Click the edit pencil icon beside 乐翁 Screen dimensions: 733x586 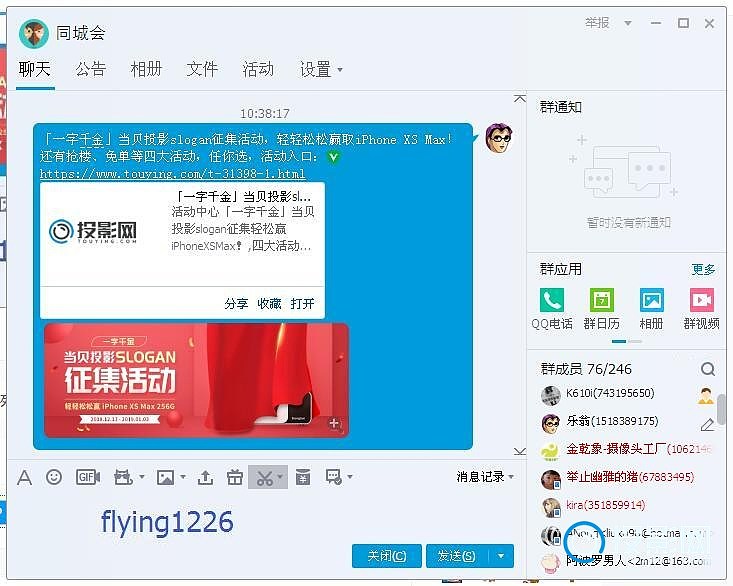click(x=707, y=424)
